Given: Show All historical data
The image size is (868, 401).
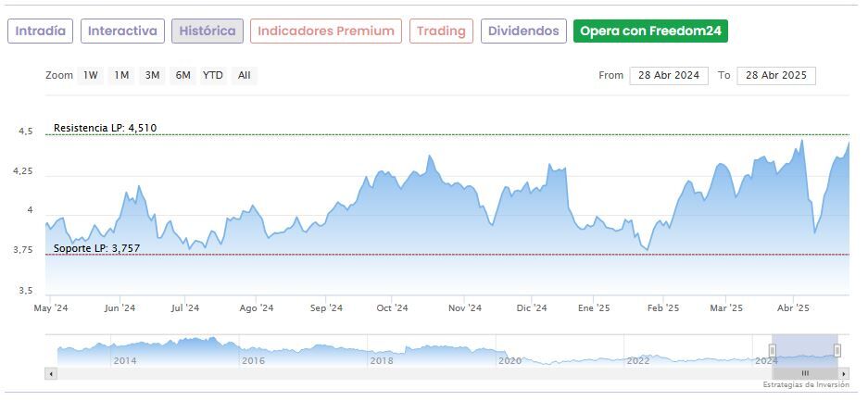Looking at the screenshot, I should (244, 76).
